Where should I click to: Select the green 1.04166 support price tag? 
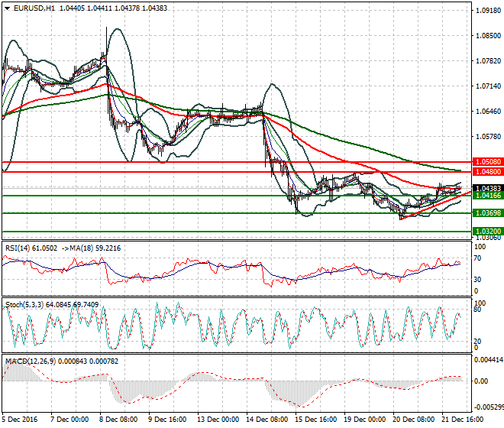pyautogui.click(x=486, y=196)
